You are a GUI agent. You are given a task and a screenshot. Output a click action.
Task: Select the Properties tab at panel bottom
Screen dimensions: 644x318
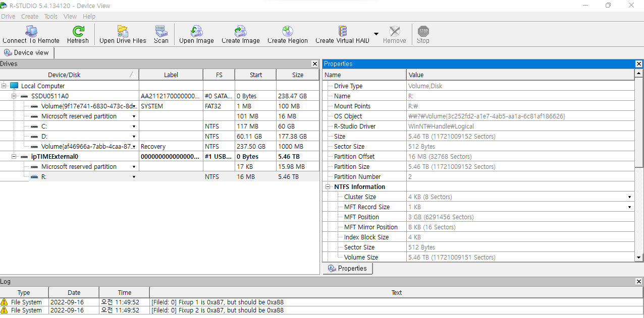[x=348, y=269]
